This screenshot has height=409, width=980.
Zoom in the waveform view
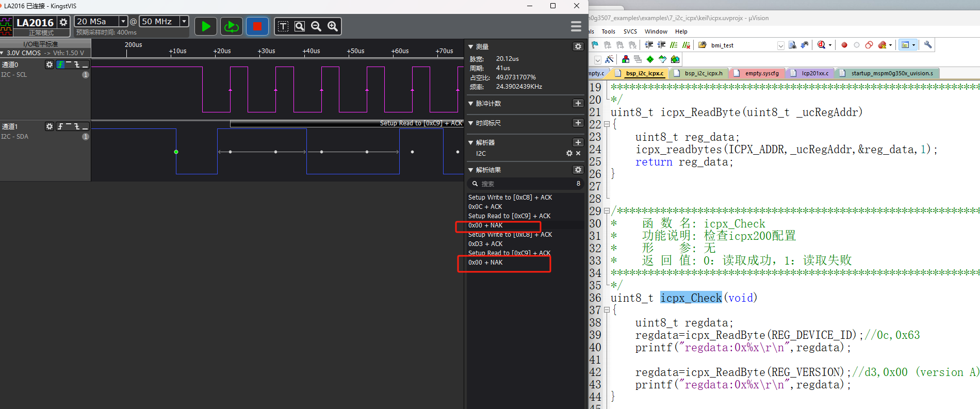coord(333,26)
